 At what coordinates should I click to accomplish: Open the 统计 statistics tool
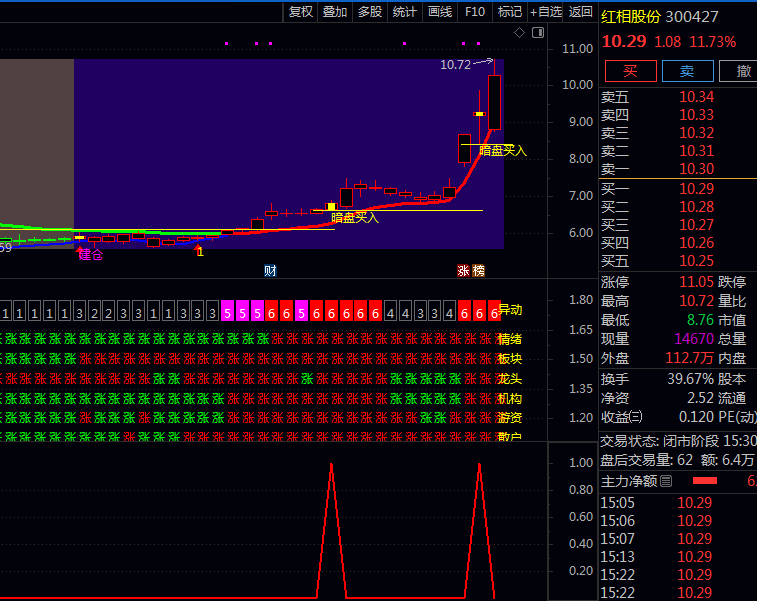(x=405, y=12)
